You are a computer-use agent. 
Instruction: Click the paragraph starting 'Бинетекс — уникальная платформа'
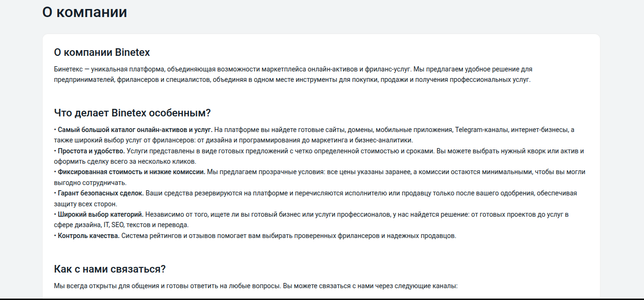pyautogui.click(x=293, y=74)
